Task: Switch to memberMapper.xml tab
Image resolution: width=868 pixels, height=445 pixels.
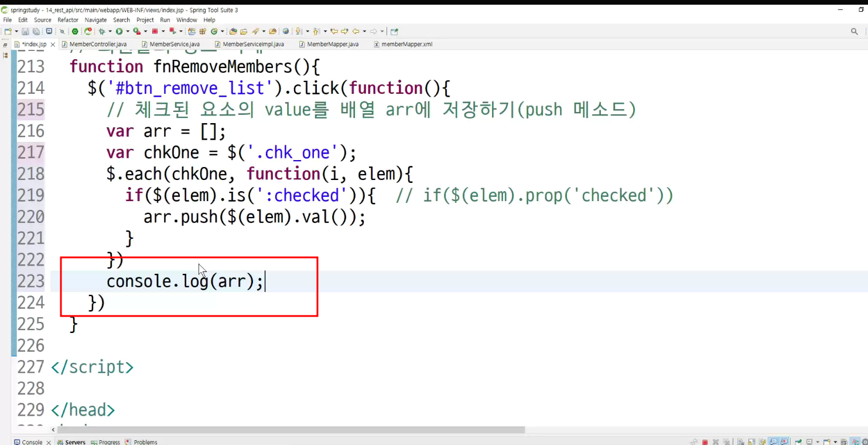Action: pyautogui.click(x=403, y=44)
